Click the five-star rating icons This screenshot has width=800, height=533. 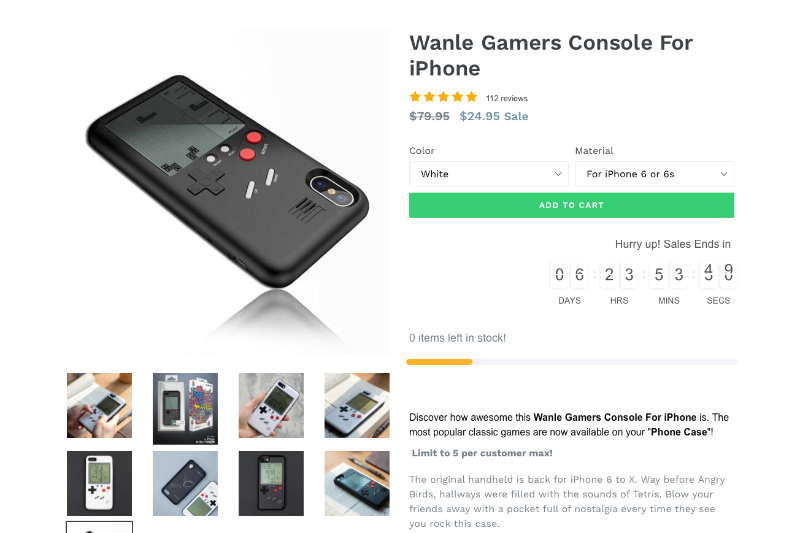pos(443,97)
